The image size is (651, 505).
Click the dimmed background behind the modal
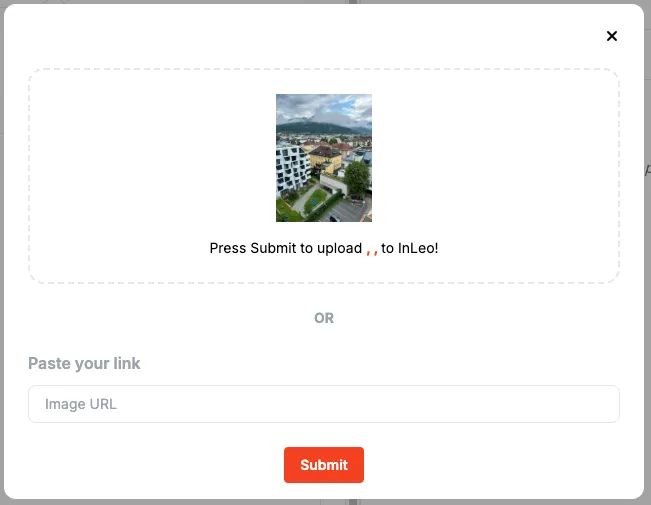(648, 249)
